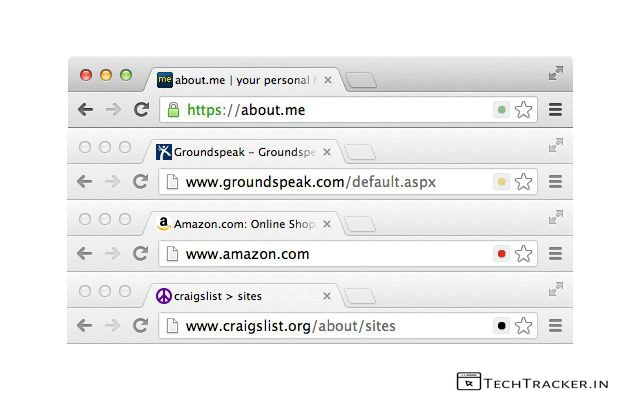Bookmark about.me with the star icon
Screen dimensions: 640x400
[x=523, y=110]
